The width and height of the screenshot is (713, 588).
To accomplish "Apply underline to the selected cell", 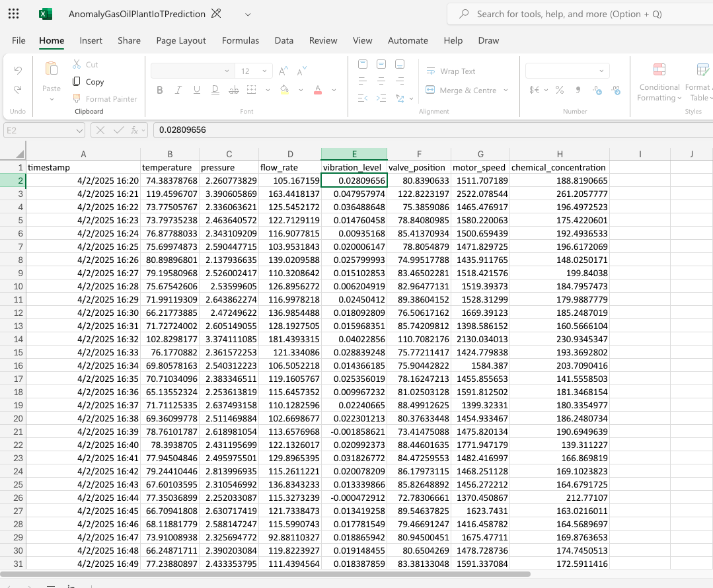I will pyautogui.click(x=197, y=90).
